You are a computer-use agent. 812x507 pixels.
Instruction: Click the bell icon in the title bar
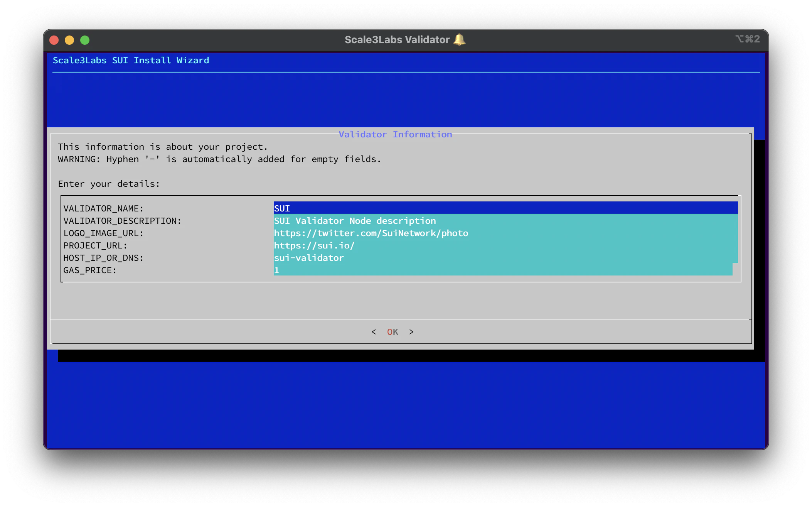pos(459,39)
